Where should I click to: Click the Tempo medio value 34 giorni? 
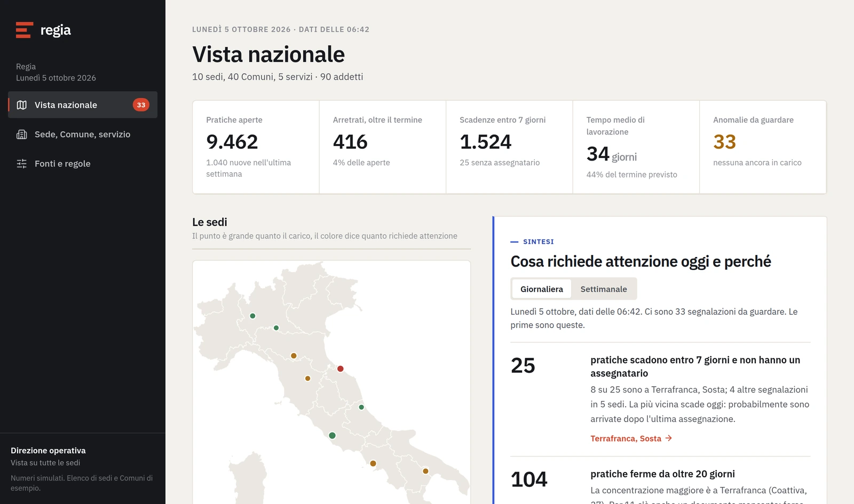click(612, 154)
